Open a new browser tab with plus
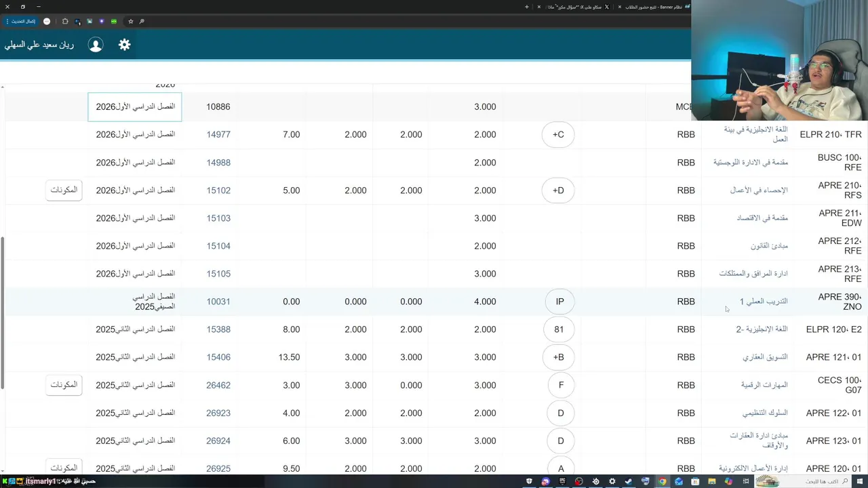This screenshot has width=868, height=488. point(527,7)
